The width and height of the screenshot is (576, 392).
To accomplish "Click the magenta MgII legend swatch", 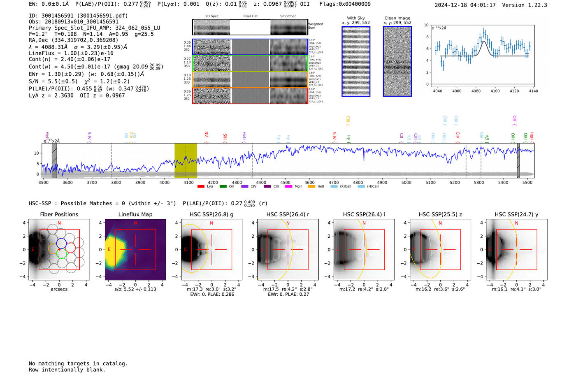I will pos(288,187).
